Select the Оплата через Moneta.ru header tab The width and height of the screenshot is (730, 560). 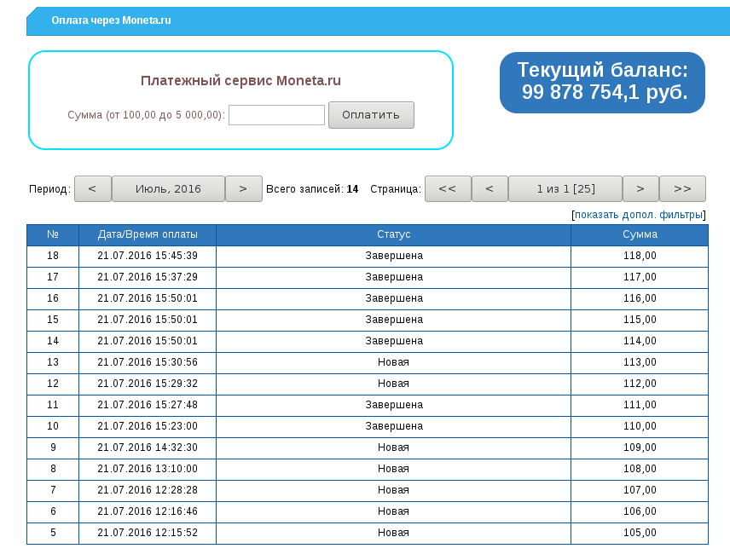(111, 20)
